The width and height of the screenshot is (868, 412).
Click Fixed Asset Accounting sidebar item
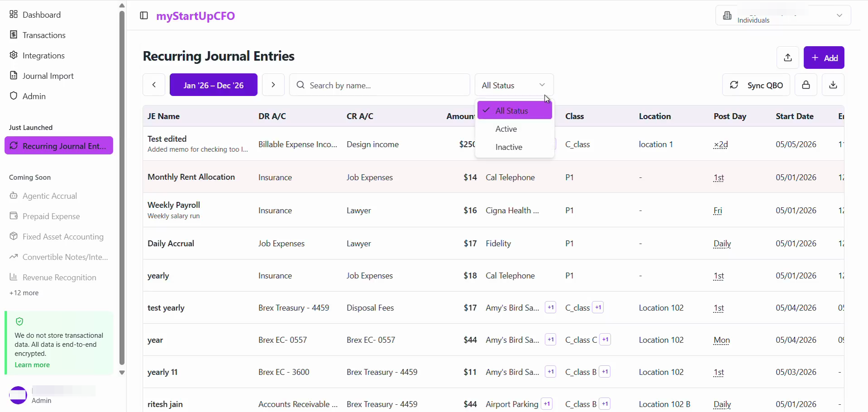63,237
